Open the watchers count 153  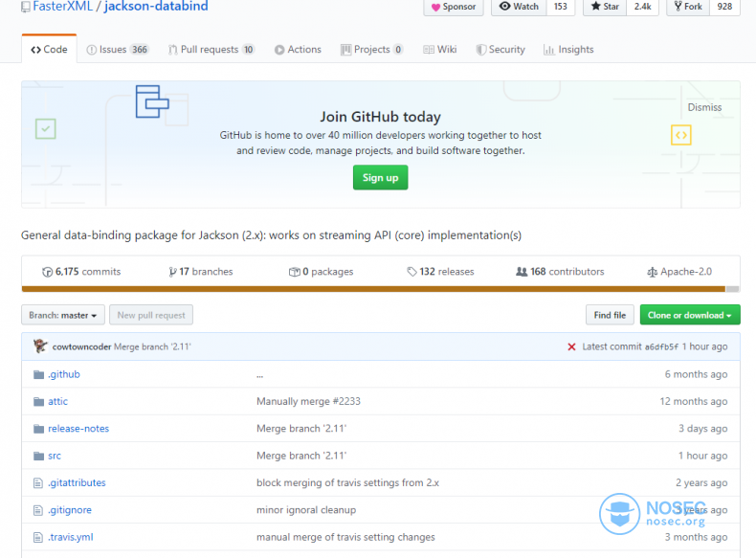pyautogui.click(x=560, y=7)
